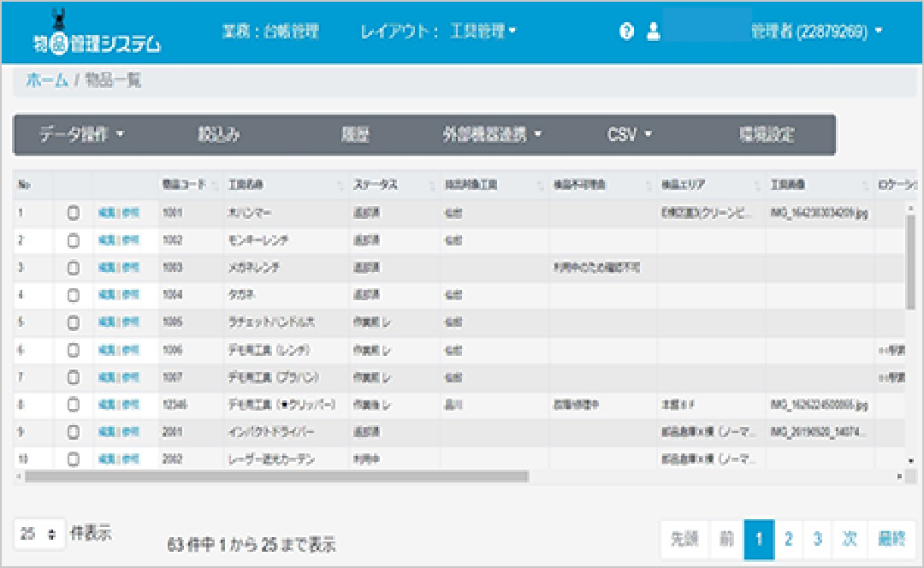Screen dimensions: 924x568
Task: Click 編集 link for モンキーレンチ row
Action: coord(107,240)
